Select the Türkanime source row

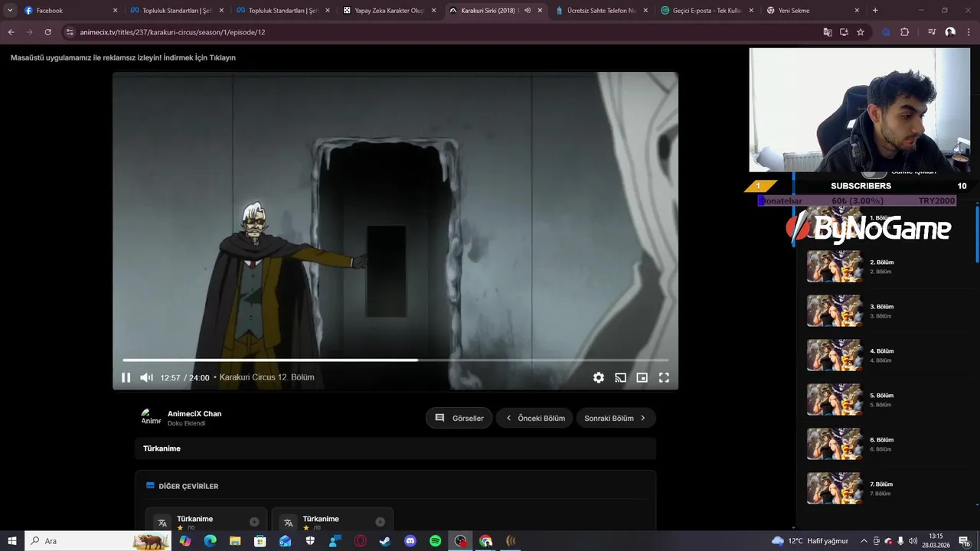[395, 448]
